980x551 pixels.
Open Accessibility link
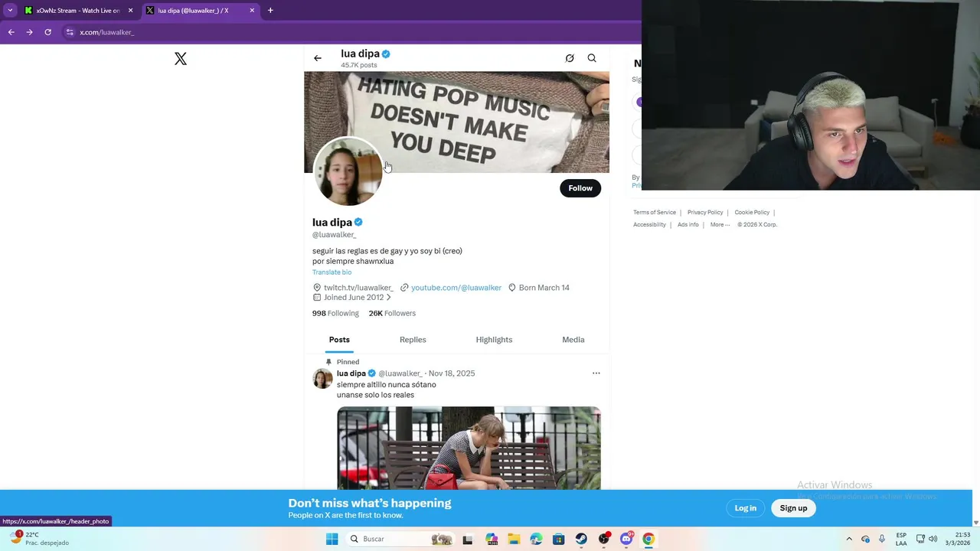pyautogui.click(x=649, y=225)
